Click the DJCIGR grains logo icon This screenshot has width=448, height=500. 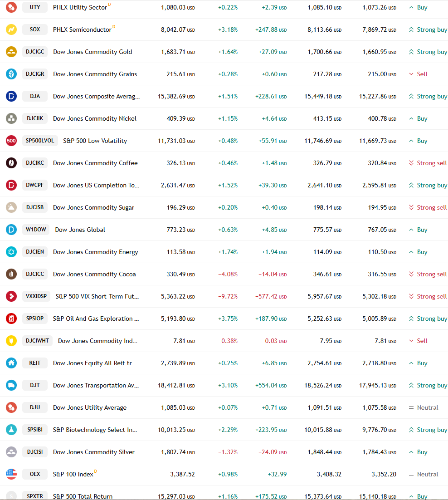point(11,74)
